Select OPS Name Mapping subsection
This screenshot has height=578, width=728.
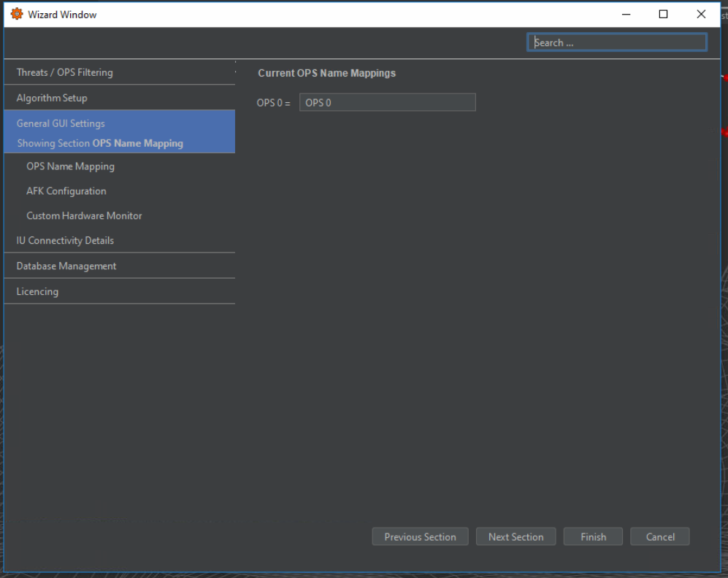coord(71,166)
